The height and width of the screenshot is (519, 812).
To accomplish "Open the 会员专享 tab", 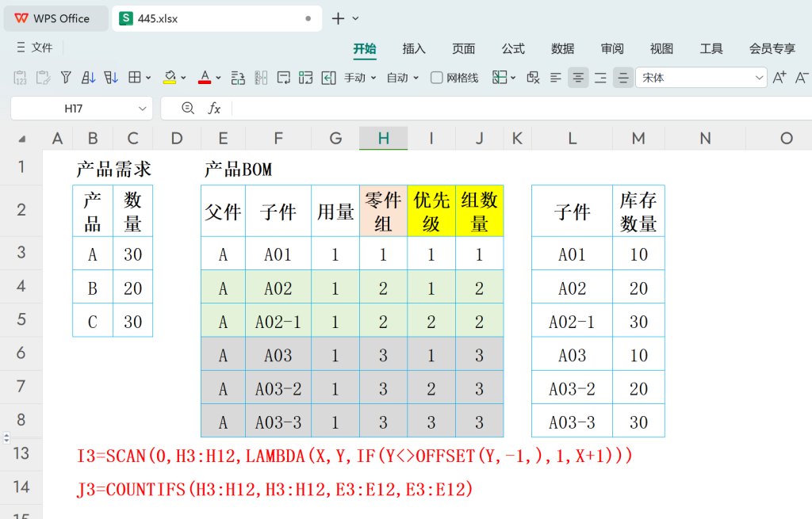I will 772,48.
